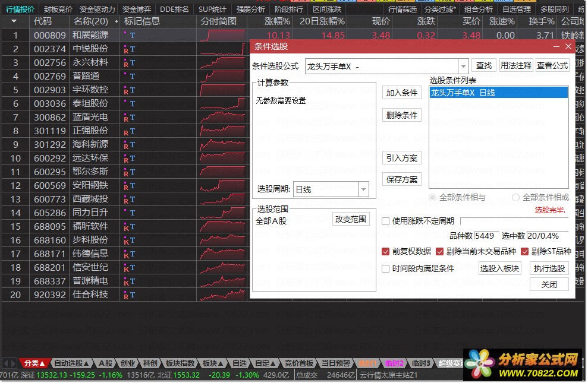Toggle 剔除当前未交易品种 checkbox
The width and height of the screenshot is (588, 383).
(x=440, y=252)
